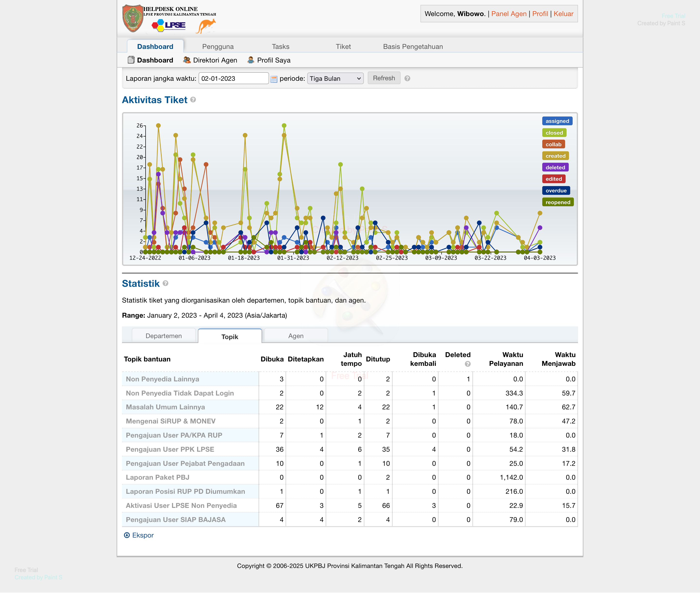The height and width of the screenshot is (593, 700).
Task: Click the Topik bantuan column header
Action: tap(147, 359)
